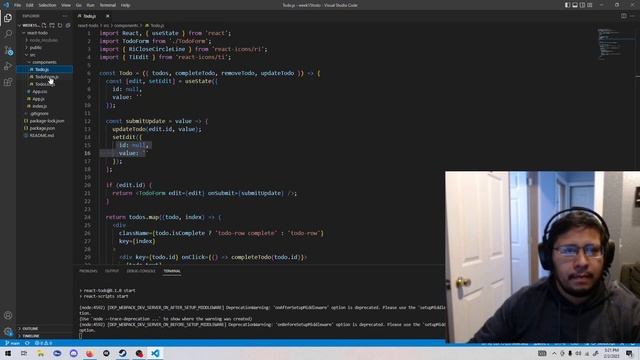Click the Collapse Folders icon in Explorer

click(x=68, y=25)
